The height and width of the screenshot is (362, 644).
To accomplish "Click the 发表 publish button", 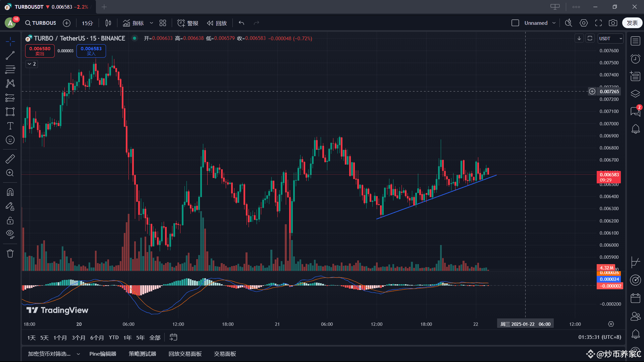I will (x=632, y=23).
